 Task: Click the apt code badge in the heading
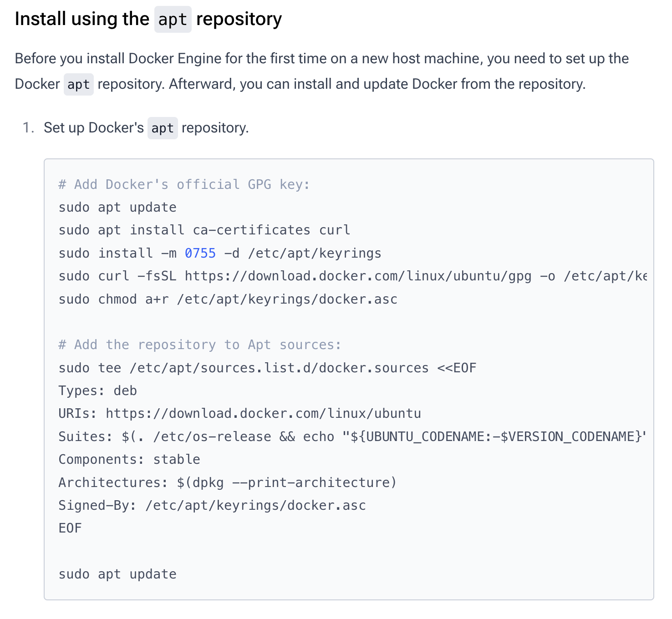pyautogui.click(x=173, y=20)
